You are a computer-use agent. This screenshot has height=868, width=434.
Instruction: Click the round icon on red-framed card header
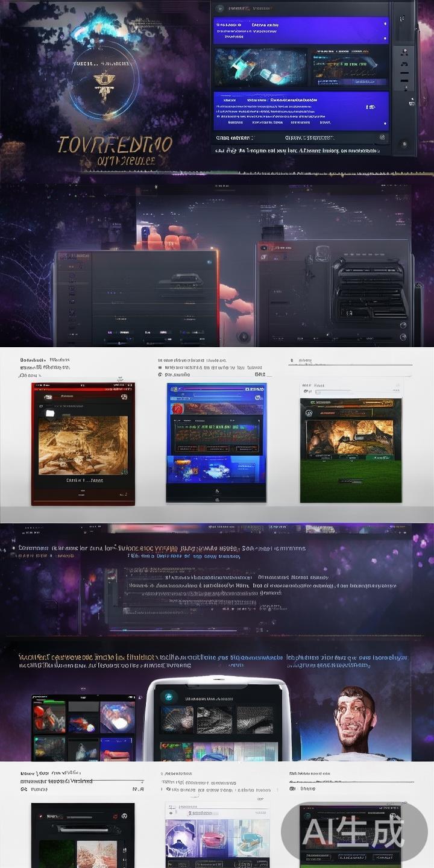124,397
